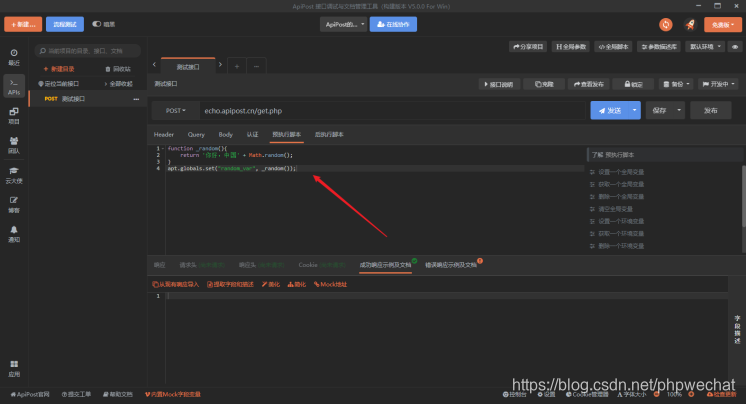This screenshot has width=746, height=404.
Task: Click the 发布 publish button
Action: coord(710,110)
